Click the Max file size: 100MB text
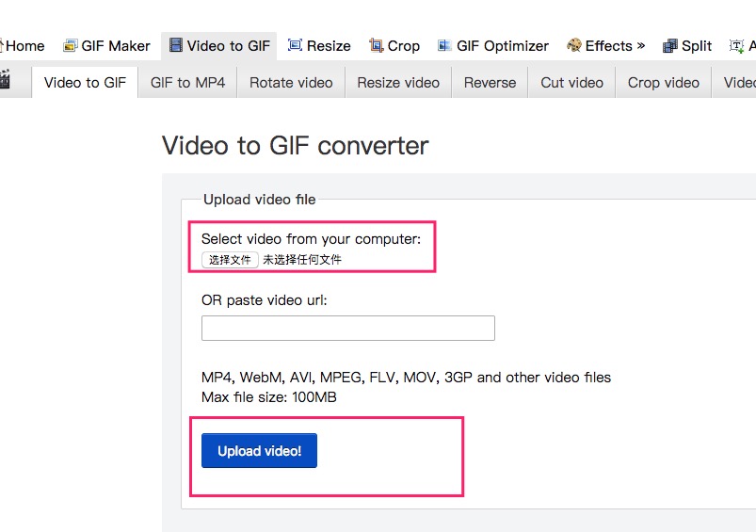 coord(269,397)
